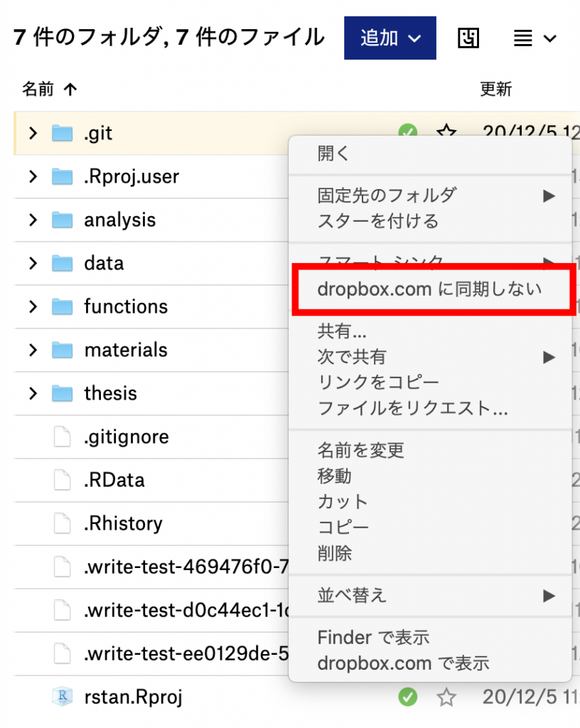This screenshot has width=580, height=728.
Task: Click the materials folder icon
Action: [63, 350]
